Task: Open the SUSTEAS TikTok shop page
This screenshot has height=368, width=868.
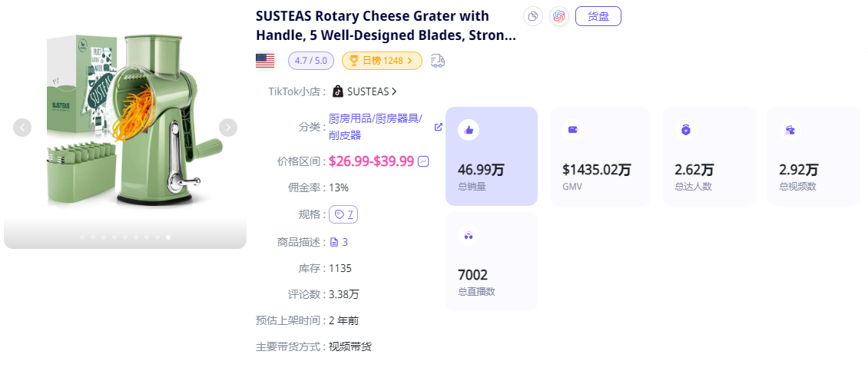Action: click(x=365, y=91)
